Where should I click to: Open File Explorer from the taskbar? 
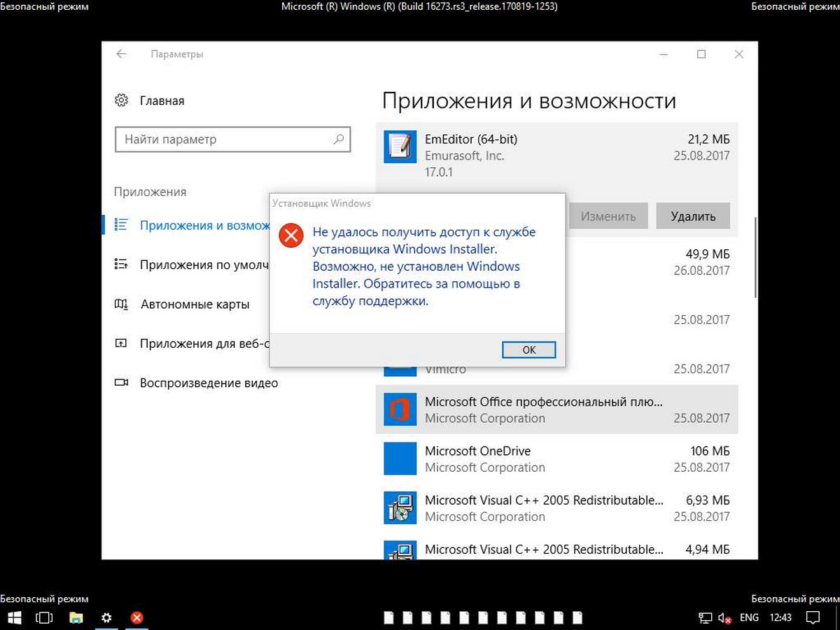(76, 617)
